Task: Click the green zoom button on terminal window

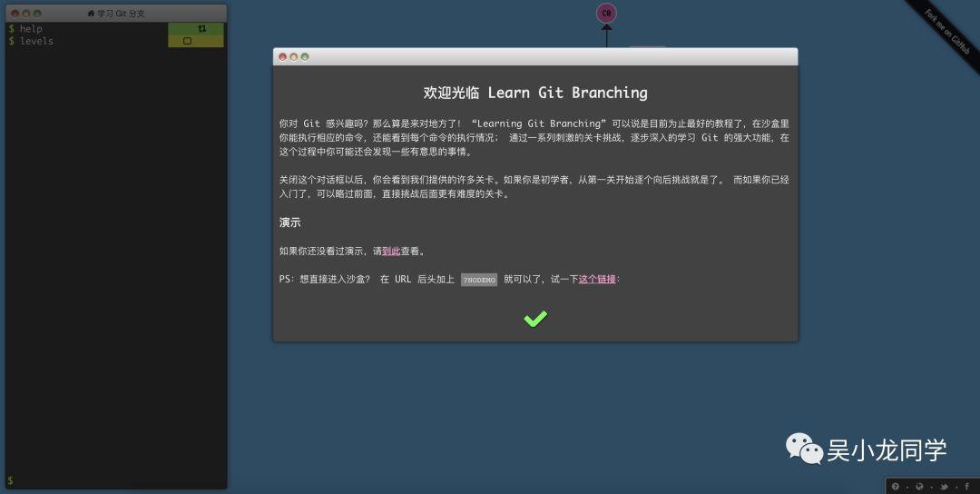Action: coord(37,13)
